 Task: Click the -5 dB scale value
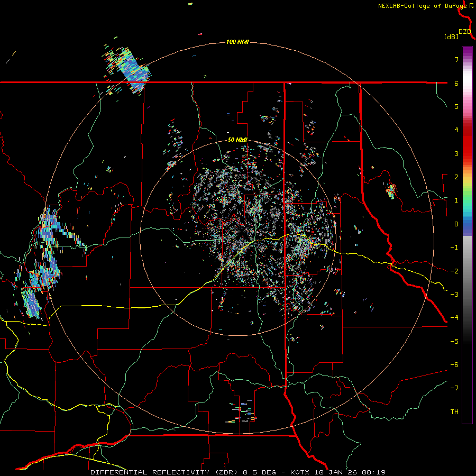[x=454, y=342]
